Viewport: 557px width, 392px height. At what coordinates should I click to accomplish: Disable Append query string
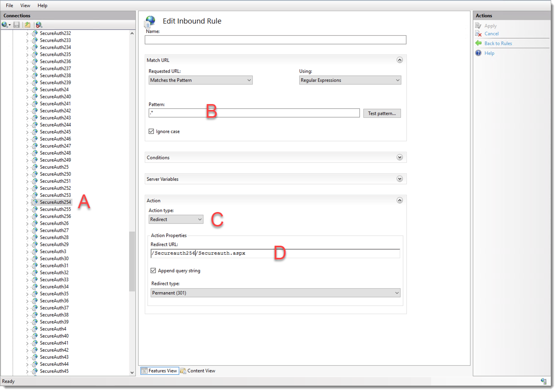153,270
